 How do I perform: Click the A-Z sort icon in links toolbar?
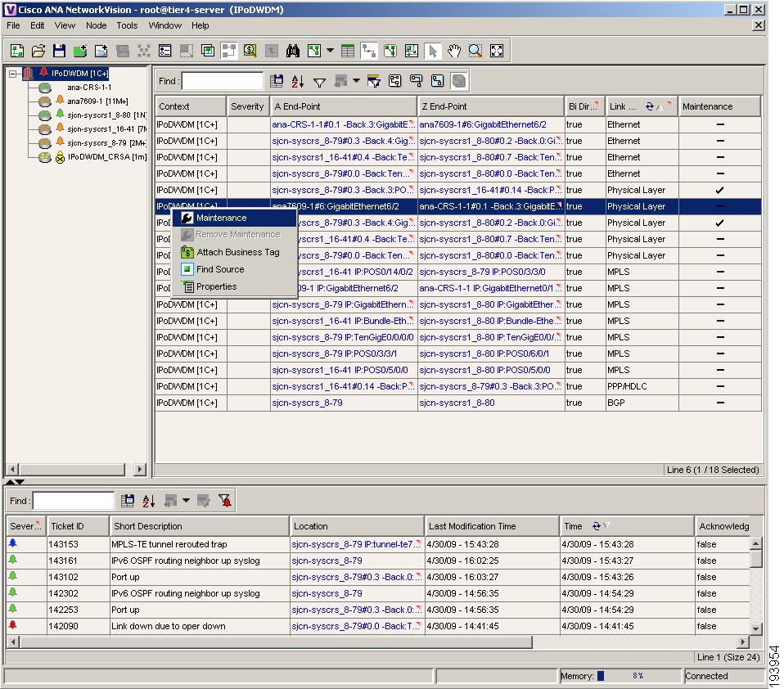pos(298,81)
